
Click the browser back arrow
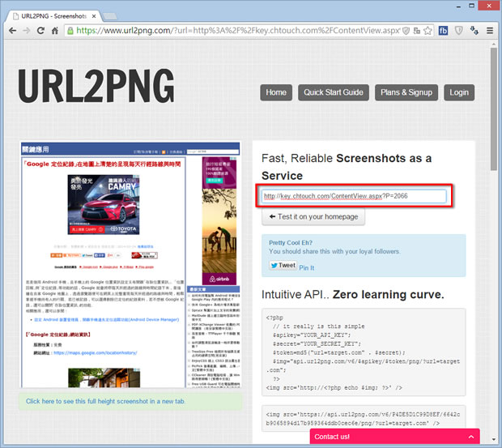pyautogui.click(x=13, y=30)
